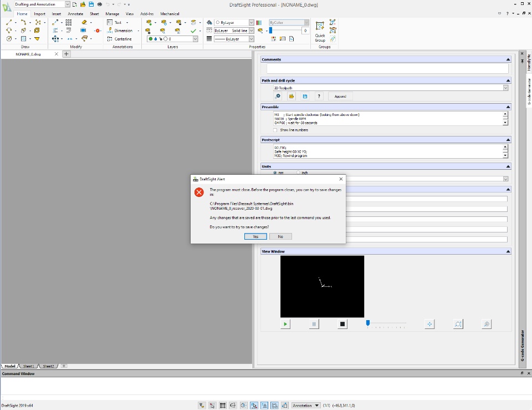The width and height of the screenshot is (532, 410).
Task: Click the Comments text field
Action: click(387, 68)
